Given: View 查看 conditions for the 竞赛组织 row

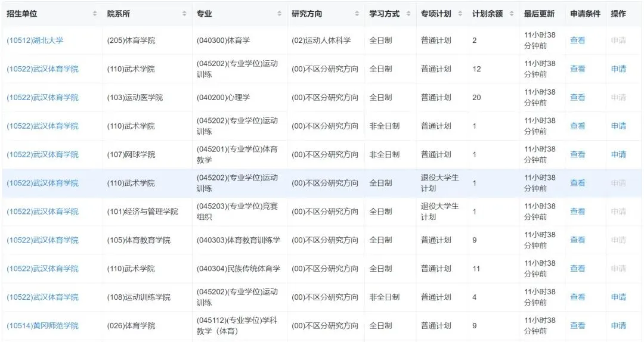Looking at the screenshot, I should click(577, 212).
